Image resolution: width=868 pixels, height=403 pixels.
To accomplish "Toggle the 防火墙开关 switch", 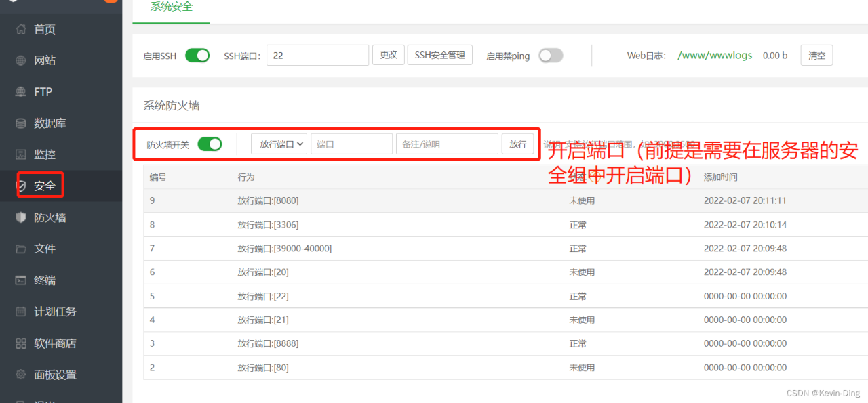I will [210, 144].
